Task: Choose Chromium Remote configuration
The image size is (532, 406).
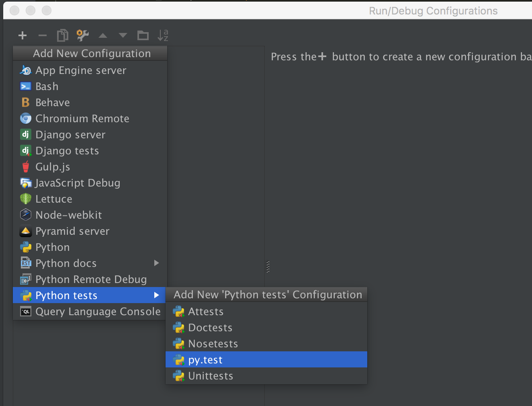Action: coord(90,119)
